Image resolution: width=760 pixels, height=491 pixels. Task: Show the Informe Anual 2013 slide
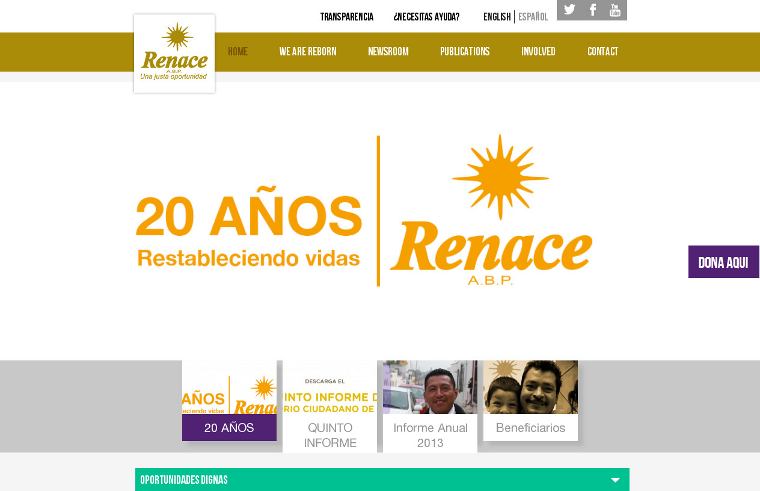point(430,406)
